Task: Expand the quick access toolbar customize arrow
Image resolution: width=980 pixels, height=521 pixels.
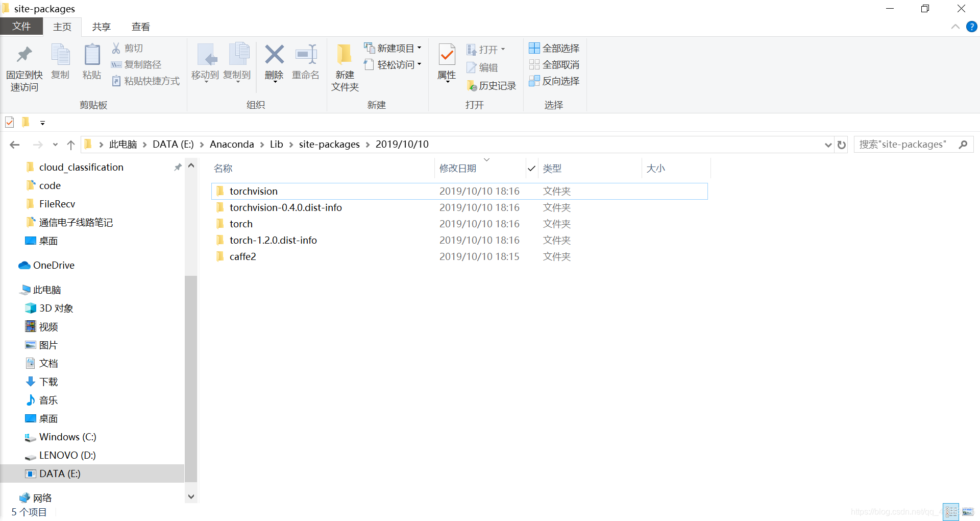Action: point(42,123)
